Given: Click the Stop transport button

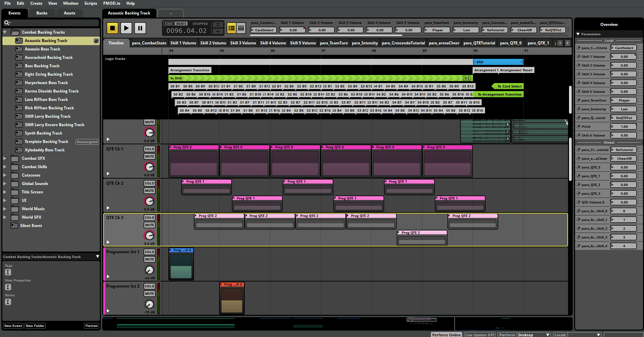Looking at the screenshot, I should click(112, 28).
